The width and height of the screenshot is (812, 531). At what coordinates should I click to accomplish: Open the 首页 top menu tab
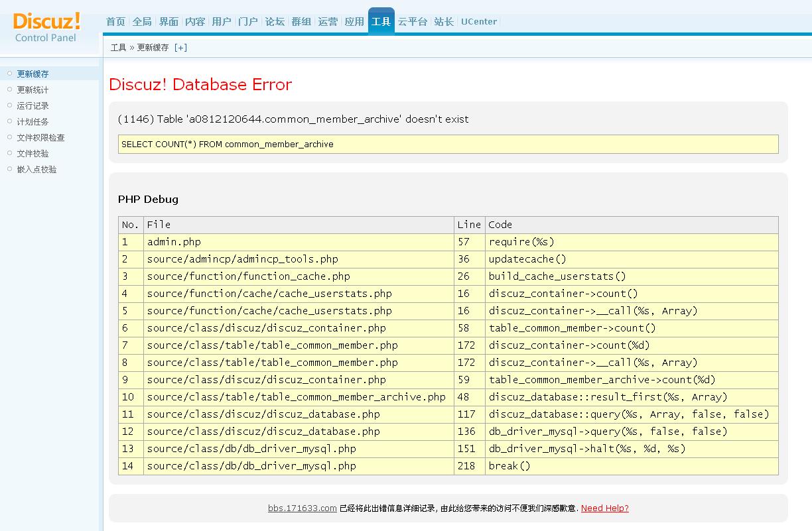tap(115, 22)
